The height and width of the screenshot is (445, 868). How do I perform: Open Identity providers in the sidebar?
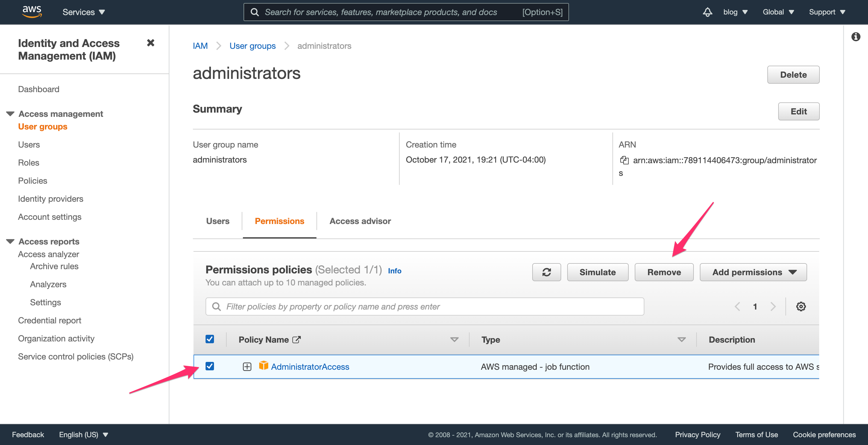click(x=51, y=199)
